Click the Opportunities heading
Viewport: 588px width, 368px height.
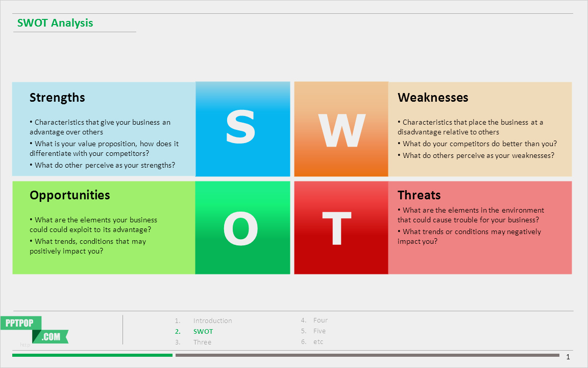tap(69, 195)
